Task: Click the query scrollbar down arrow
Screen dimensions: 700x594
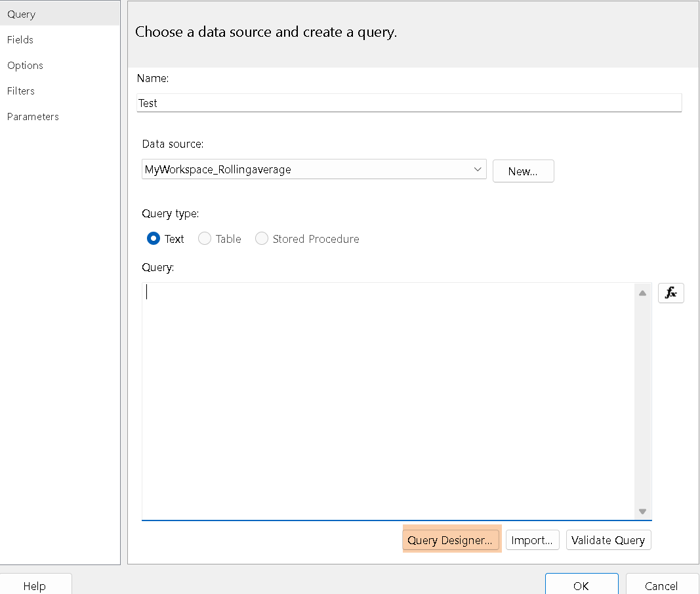Action: tap(642, 511)
